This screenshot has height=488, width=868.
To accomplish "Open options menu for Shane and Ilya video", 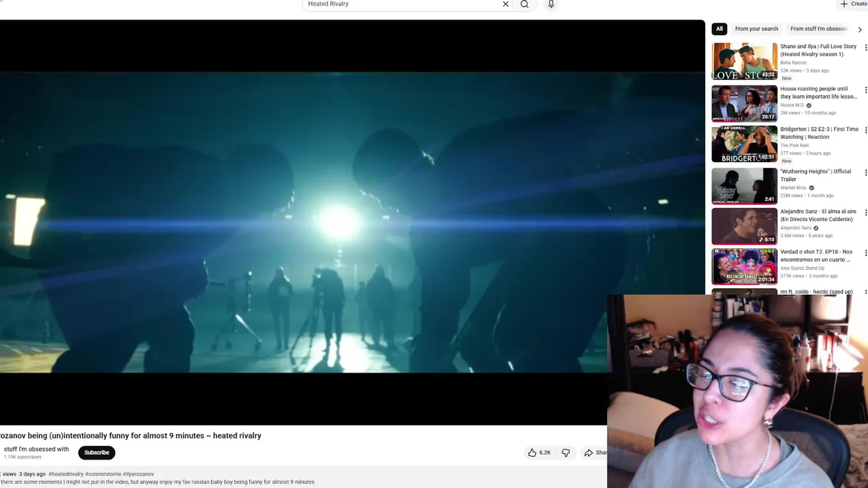I will pos(865,47).
